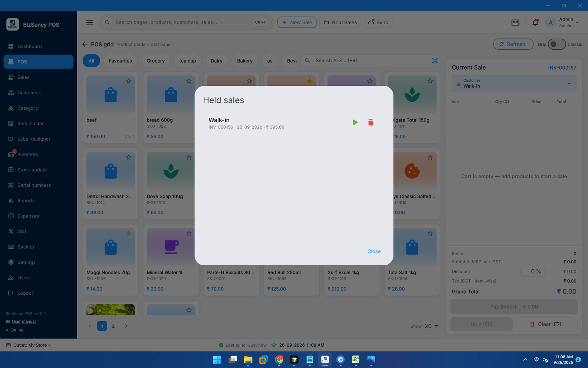Open Serial numbers in sidebar

pyautogui.click(x=38, y=185)
